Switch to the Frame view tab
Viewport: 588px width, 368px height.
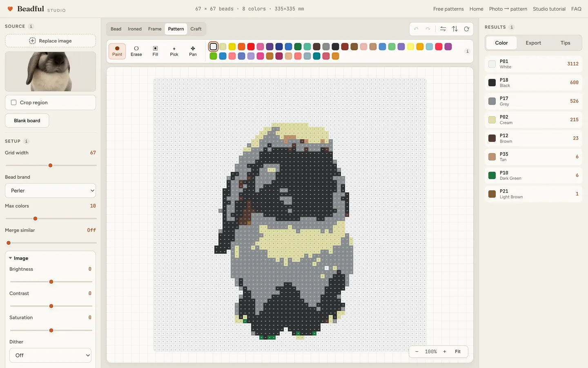coord(155,29)
